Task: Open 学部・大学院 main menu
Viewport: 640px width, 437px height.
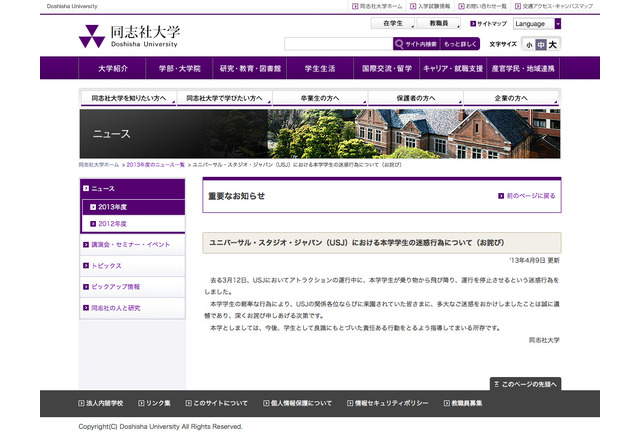Action: [x=180, y=68]
